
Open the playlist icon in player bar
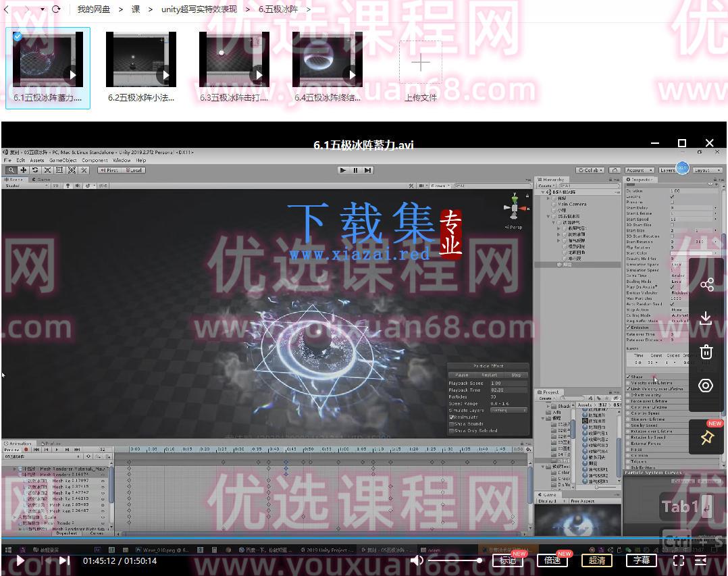pos(700,560)
